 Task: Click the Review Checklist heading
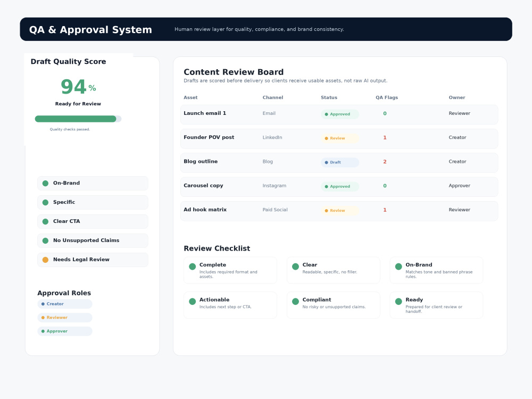click(x=217, y=248)
